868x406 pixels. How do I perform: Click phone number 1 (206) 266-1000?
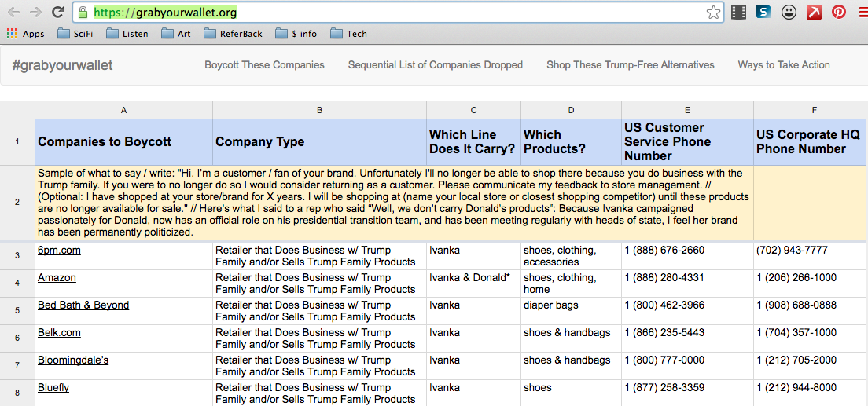coord(796,278)
